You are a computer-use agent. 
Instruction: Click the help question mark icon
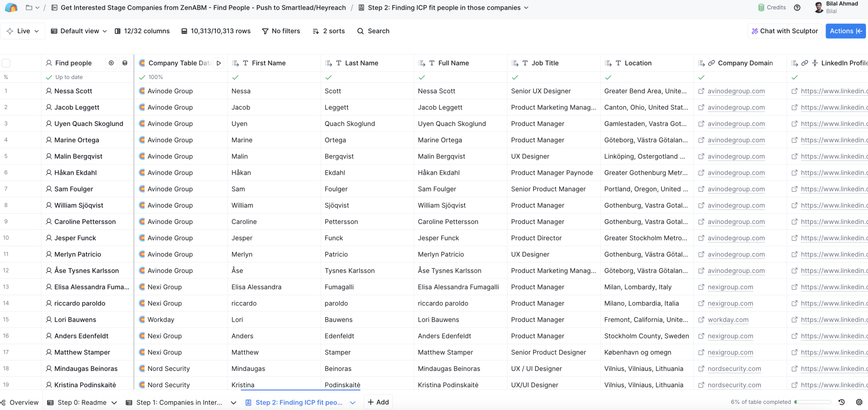797,7
